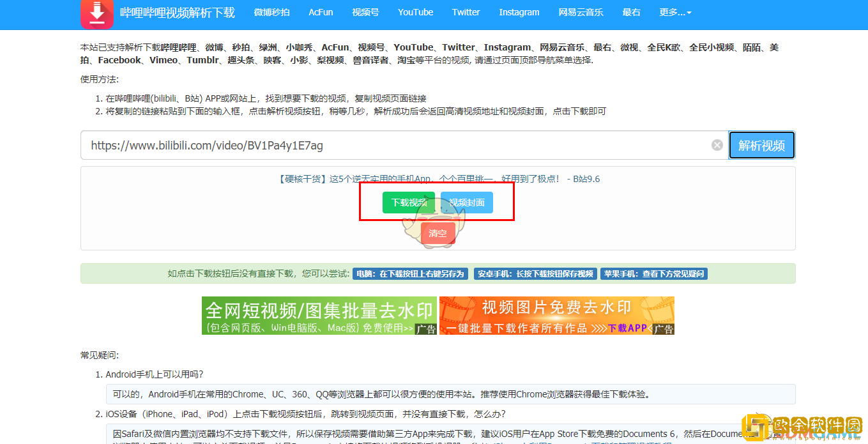868x444 pixels.
Task: Open the 网易云音乐 nav item
Action: pyautogui.click(x=581, y=12)
